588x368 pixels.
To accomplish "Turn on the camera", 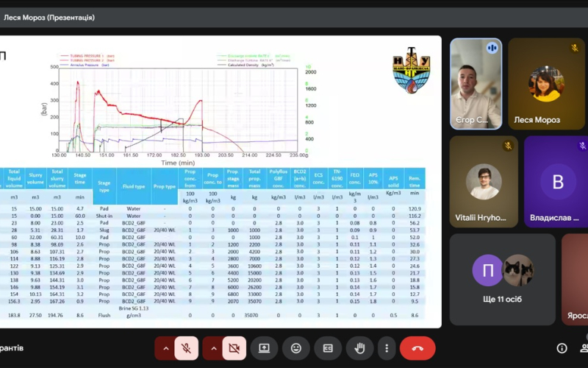I will point(235,348).
